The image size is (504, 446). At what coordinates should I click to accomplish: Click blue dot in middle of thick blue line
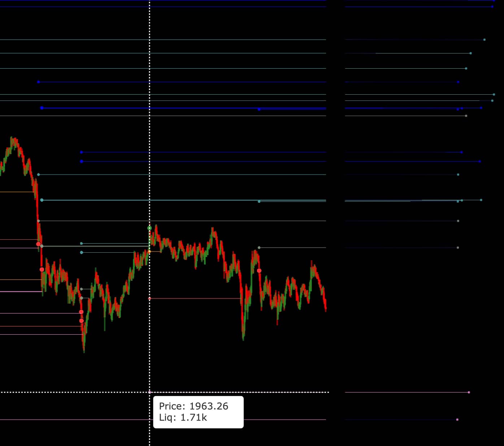259,109
